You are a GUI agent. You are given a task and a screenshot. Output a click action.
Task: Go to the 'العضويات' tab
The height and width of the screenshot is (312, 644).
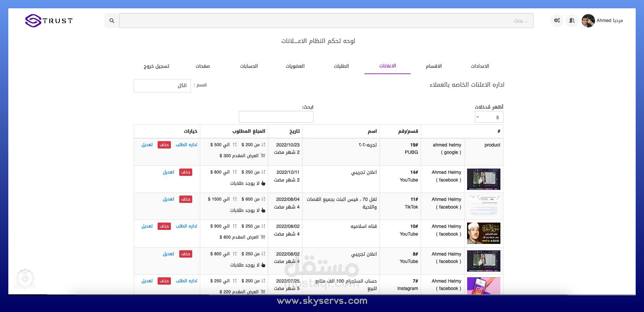[x=295, y=66]
